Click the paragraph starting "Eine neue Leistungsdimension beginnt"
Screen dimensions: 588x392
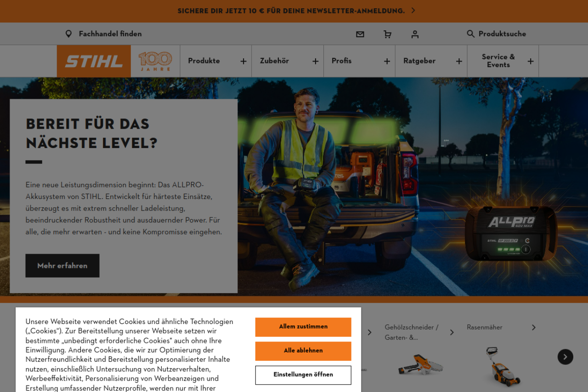(x=124, y=209)
